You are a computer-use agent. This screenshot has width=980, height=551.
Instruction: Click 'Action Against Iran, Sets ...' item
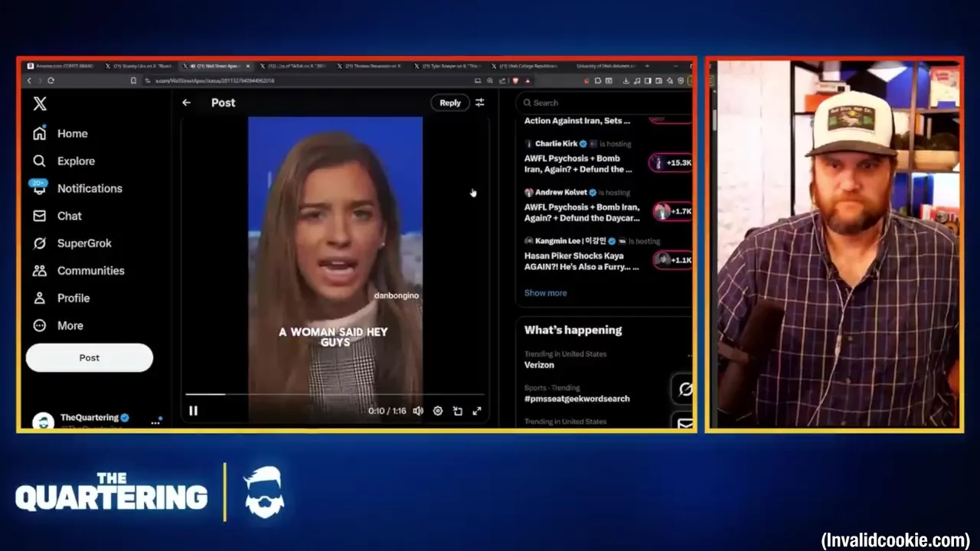tap(577, 121)
